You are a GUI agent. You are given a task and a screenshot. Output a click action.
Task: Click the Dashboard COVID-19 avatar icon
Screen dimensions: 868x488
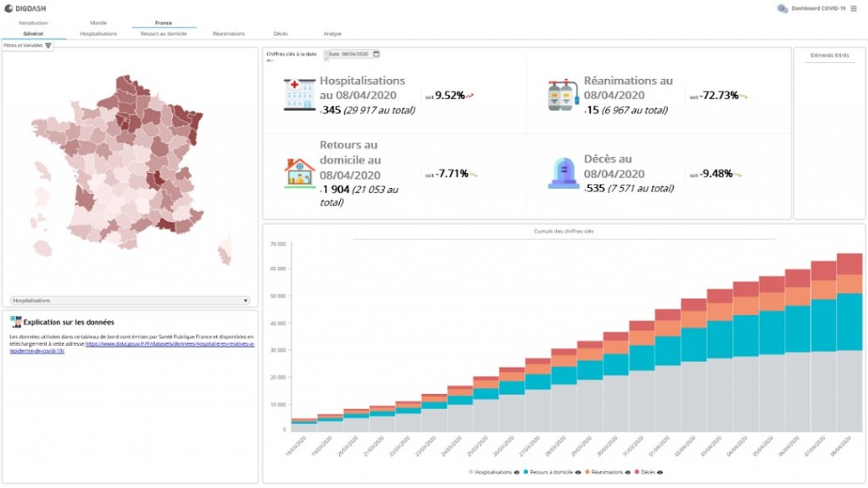(x=782, y=8)
